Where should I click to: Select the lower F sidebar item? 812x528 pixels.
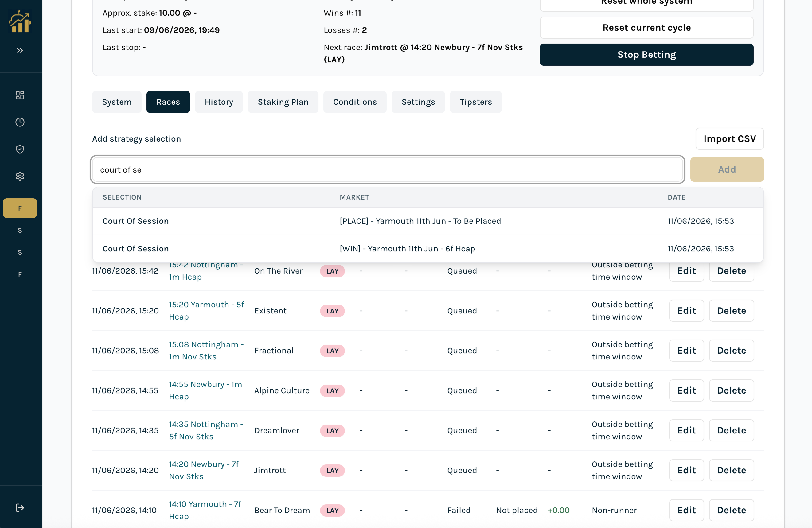click(x=20, y=274)
